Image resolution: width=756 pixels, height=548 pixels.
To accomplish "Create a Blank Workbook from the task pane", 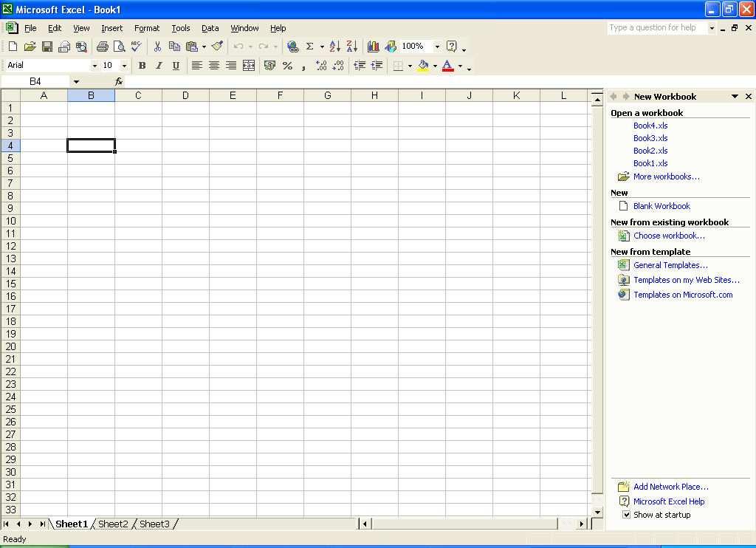I will coord(661,206).
